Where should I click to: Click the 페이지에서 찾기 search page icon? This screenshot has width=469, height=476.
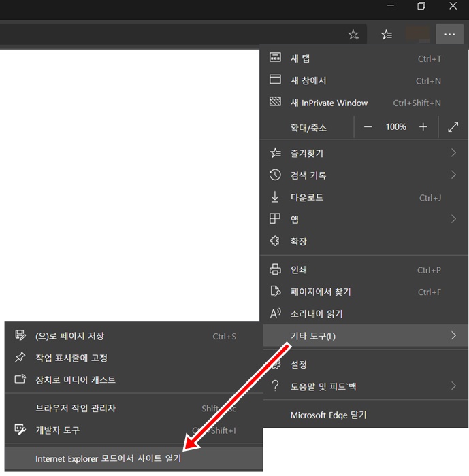[276, 291]
